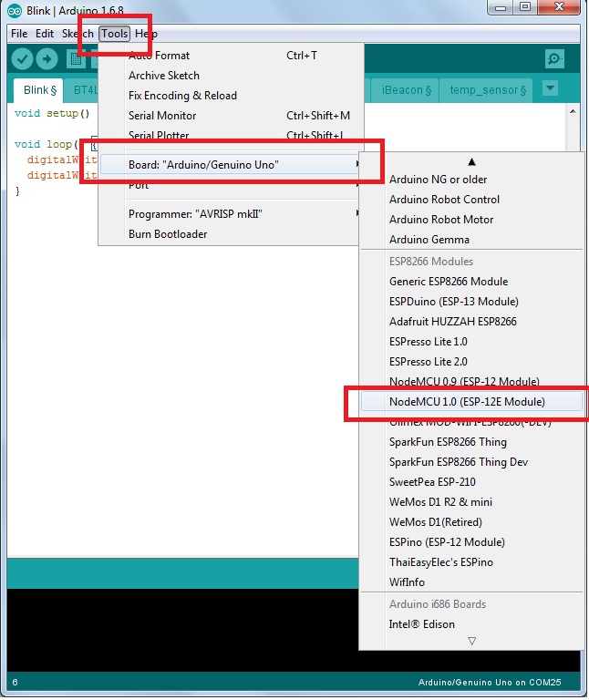Select Arduino NG or older board
This screenshot has height=700, width=589.
pyautogui.click(x=471, y=180)
